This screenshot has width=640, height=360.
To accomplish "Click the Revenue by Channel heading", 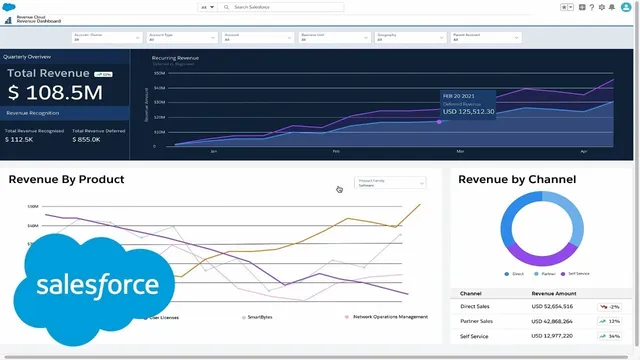I will click(517, 180).
